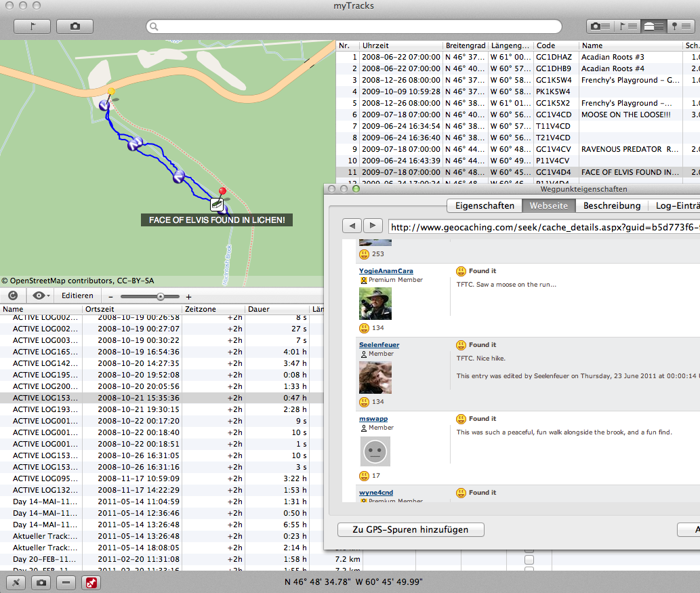Click the coordinates readout in the status bar
This screenshot has width=700, height=593.
coord(354,582)
